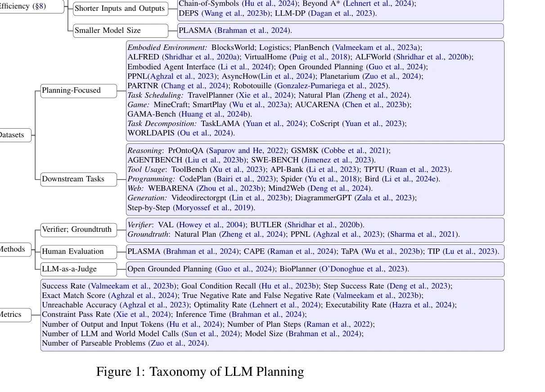545x392 pixels.
Task: Open the Yuan et al., 2023 CoScript citation
Action: click(373, 123)
